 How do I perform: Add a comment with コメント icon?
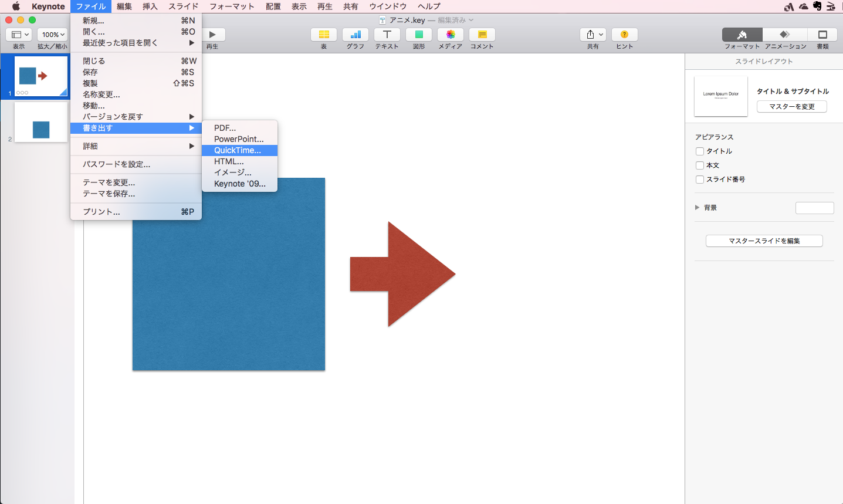tap(482, 35)
